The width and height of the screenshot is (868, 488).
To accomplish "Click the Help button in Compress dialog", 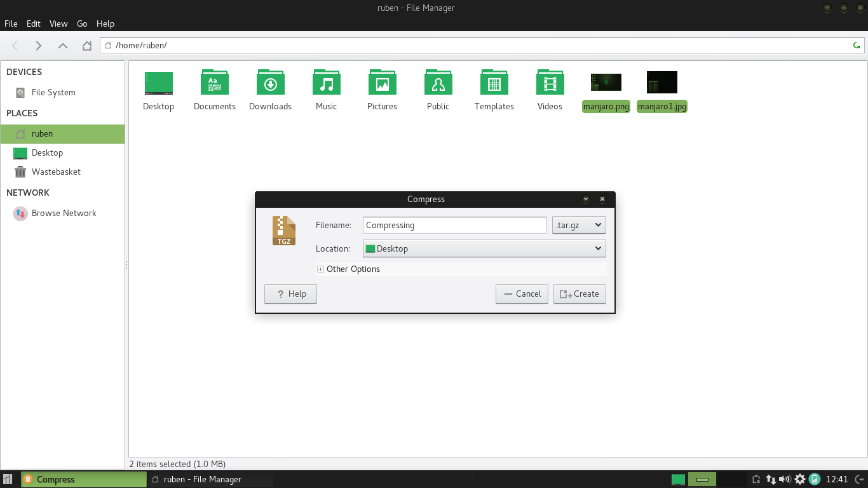I will pos(290,294).
